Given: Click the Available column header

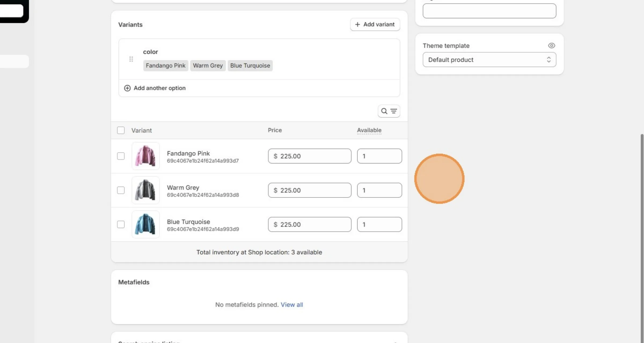Looking at the screenshot, I should (369, 130).
